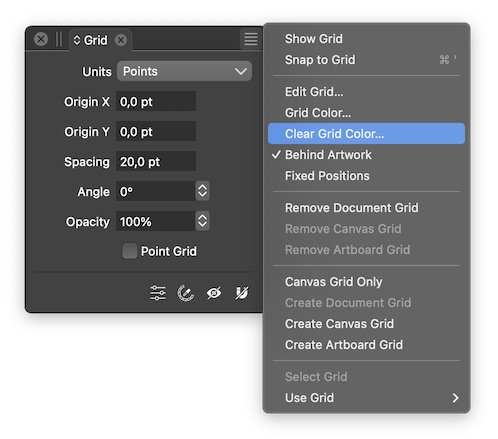Enable the Point Grid checkbox
The height and width of the screenshot is (439, 498).
point(130,251)
